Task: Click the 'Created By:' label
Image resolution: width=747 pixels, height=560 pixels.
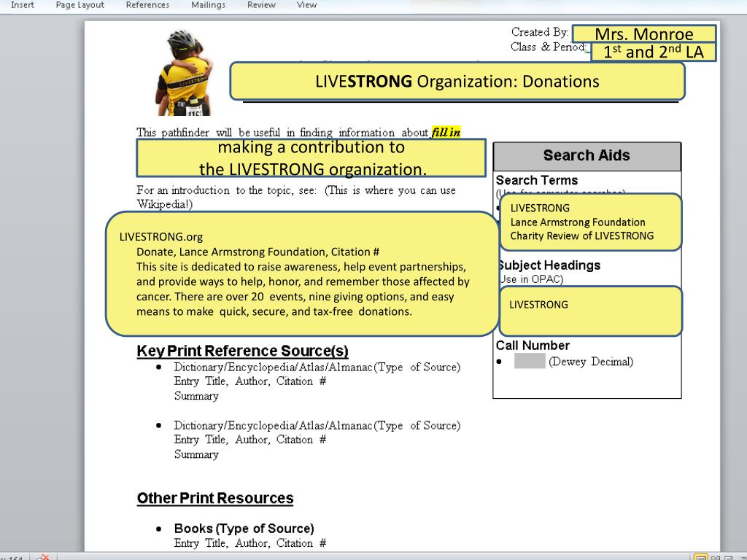Action: click(x=540, y=32)
